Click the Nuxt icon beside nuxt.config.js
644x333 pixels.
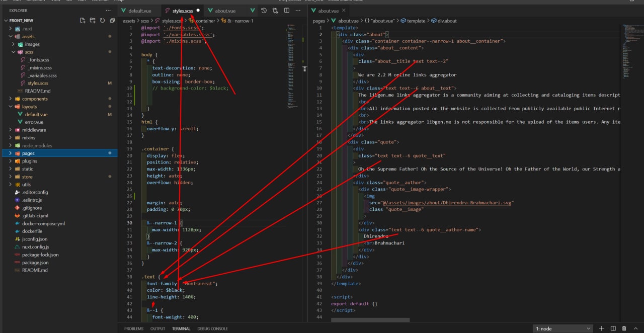[x=17, y=247]
